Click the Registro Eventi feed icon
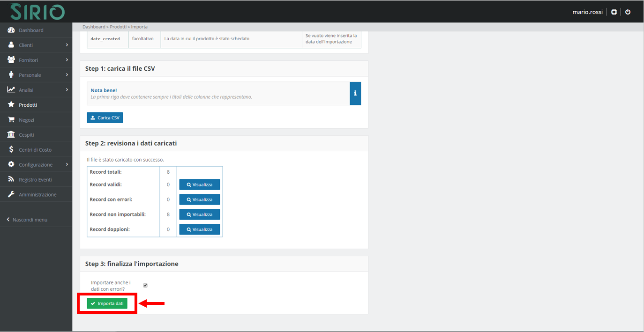The height and width of the screenshot is (332, 644). [x=11, y=180]
